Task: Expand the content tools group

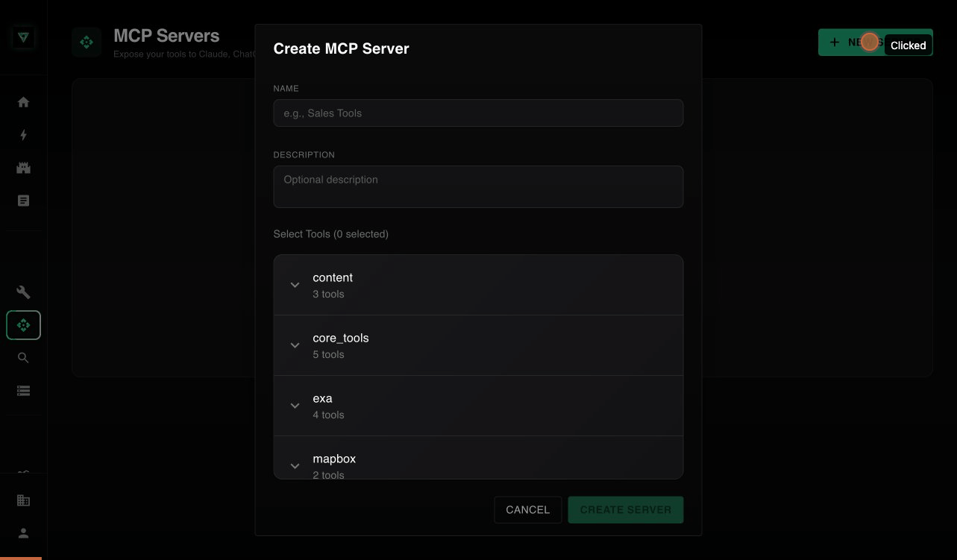Action: pos(295,285)
